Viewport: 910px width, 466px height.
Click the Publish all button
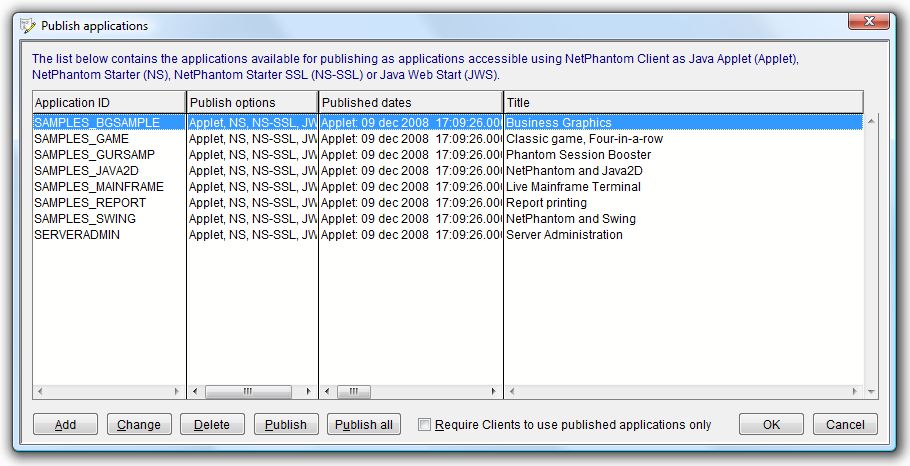(x=363, y=424)
